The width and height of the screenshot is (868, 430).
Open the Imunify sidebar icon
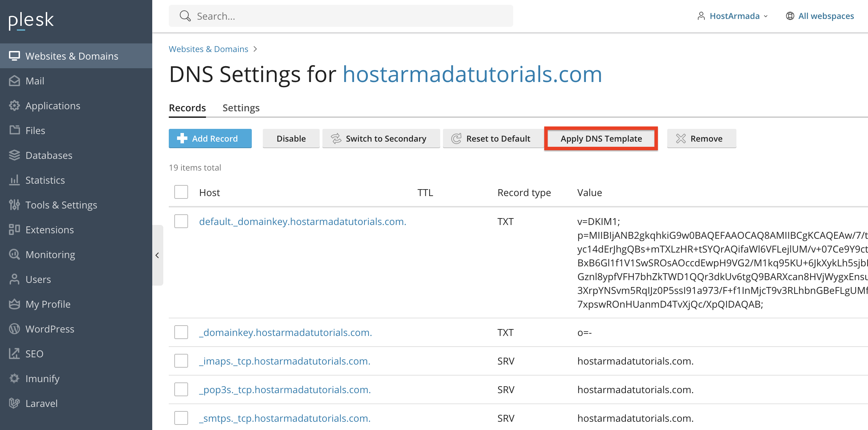point(14,378)
